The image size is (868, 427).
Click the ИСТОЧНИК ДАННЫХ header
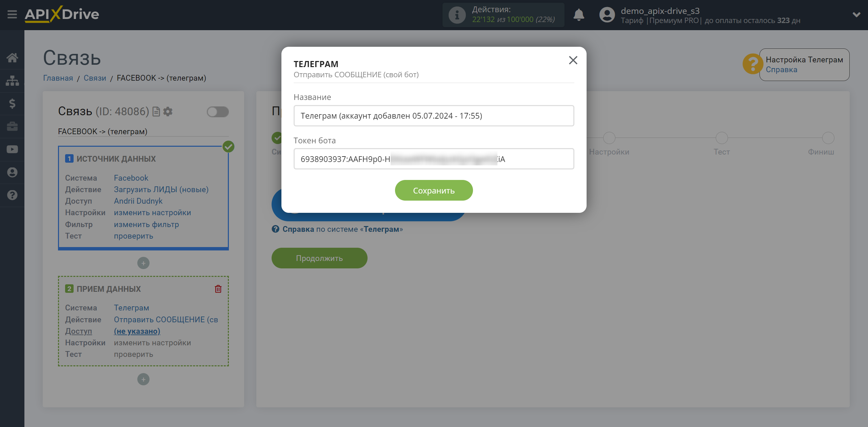tap(116, 159)
